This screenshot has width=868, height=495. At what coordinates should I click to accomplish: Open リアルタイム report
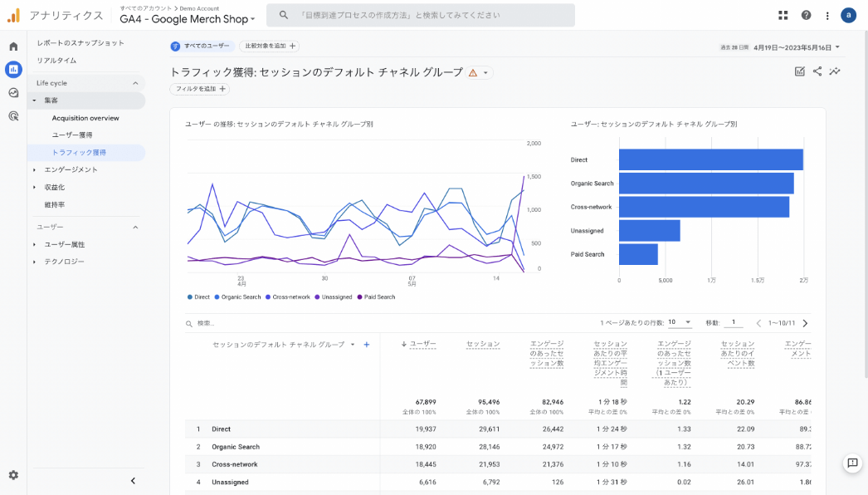(56, 61)
